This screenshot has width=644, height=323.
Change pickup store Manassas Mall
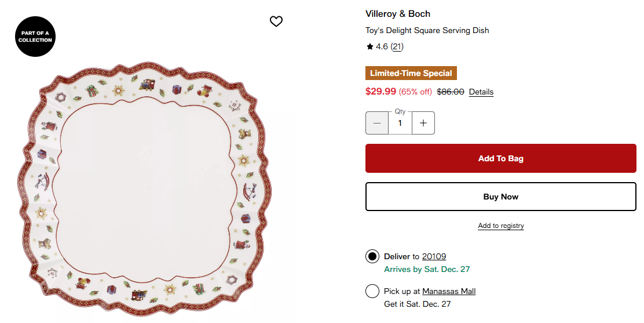pyautogui.click(x=449, y=291)
